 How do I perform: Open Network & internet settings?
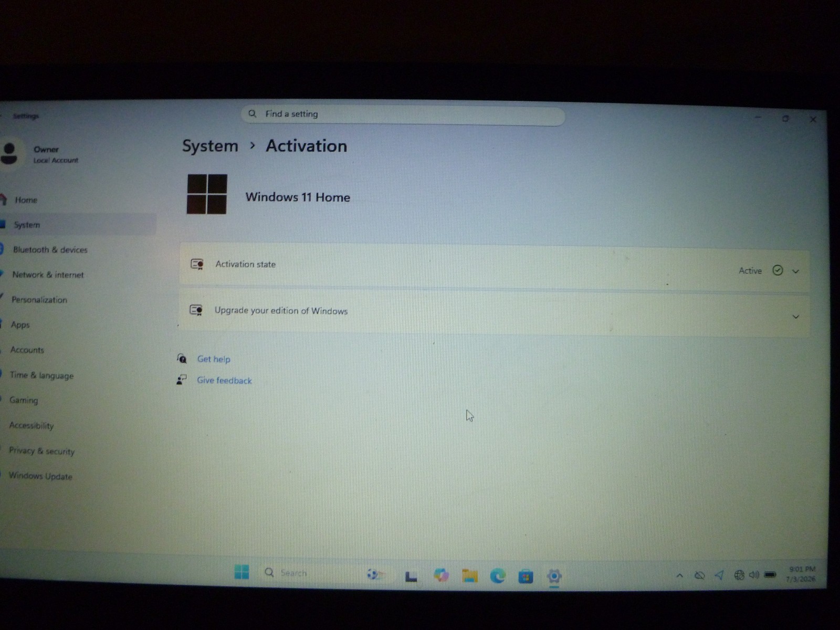(48, 275)
